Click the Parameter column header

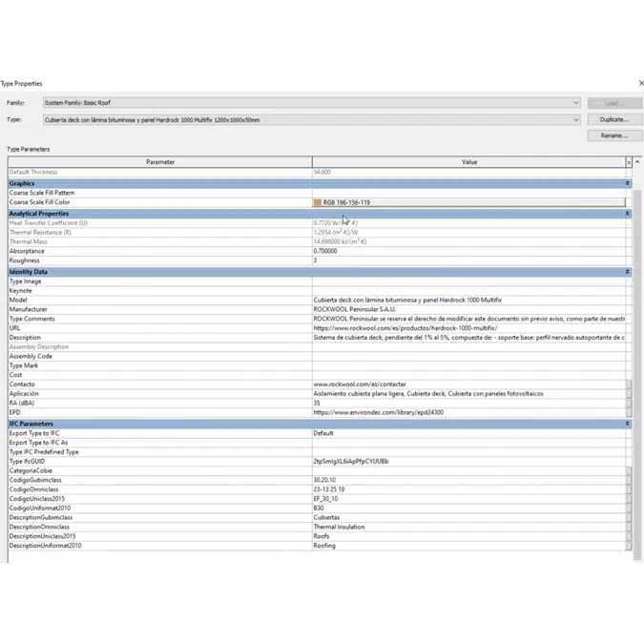point(160,162)
